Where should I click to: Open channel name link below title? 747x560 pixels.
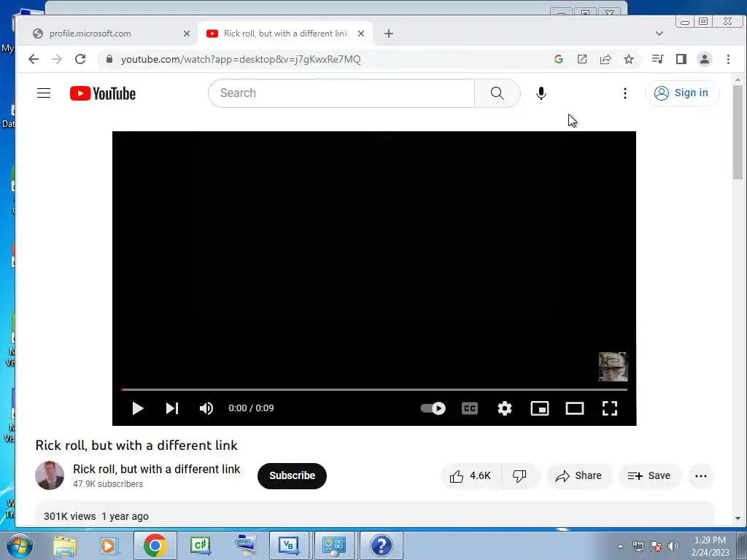[156, 469]
